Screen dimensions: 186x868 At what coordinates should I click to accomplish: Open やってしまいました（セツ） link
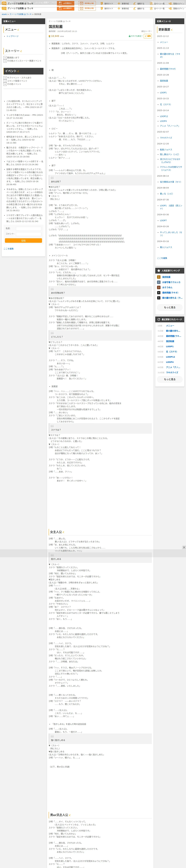pos(171,234)
